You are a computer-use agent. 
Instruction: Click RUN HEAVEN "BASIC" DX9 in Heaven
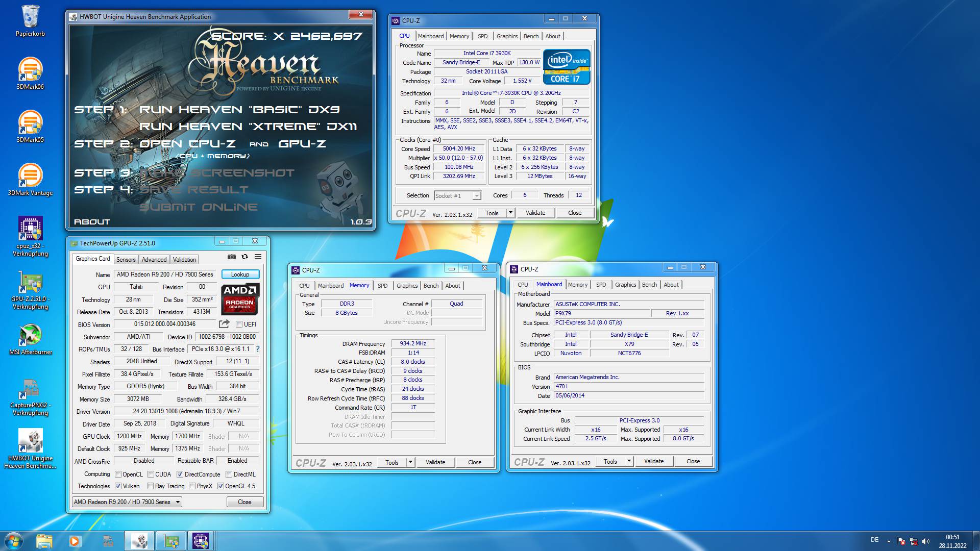[239, 110]
